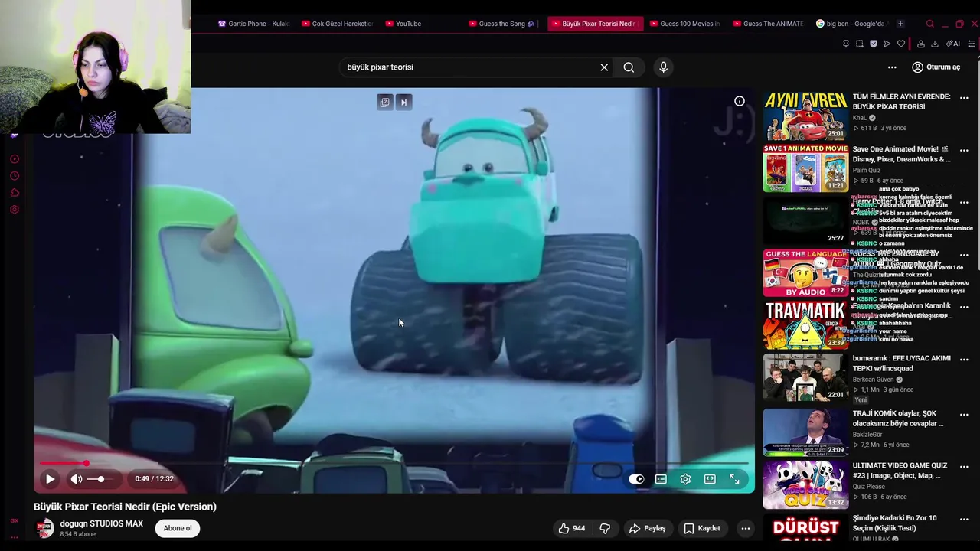Open the browser AI assistant button
Image resolution: width=980 pixels, height=551 pixels.
click(953, 44)
